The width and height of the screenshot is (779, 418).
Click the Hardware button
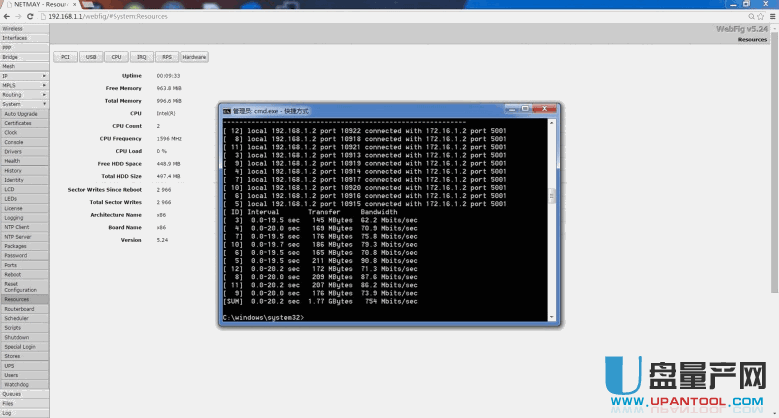[x=194, y=57]
